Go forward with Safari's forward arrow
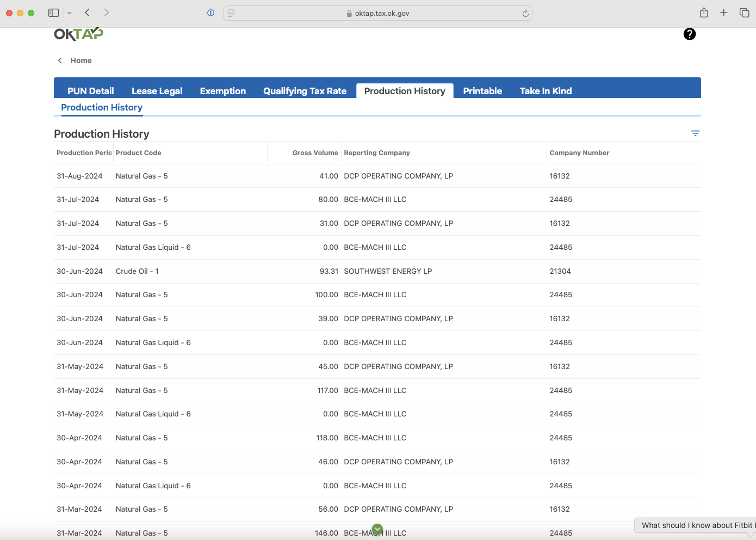This screenshot has height=540, width=756. pyautogui.click(x=106, y=13)
